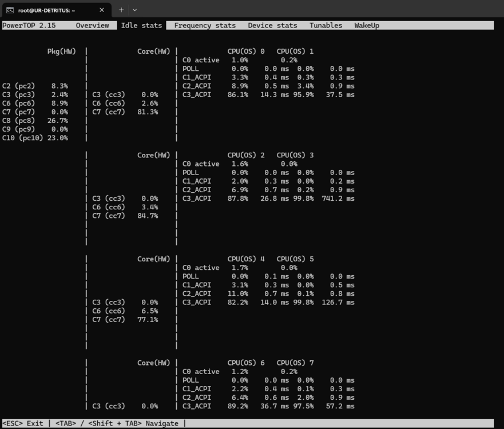Click C0 active 1.6% for CPU 2
This screenshot has height=429, width=504.
tap(240, 164)
